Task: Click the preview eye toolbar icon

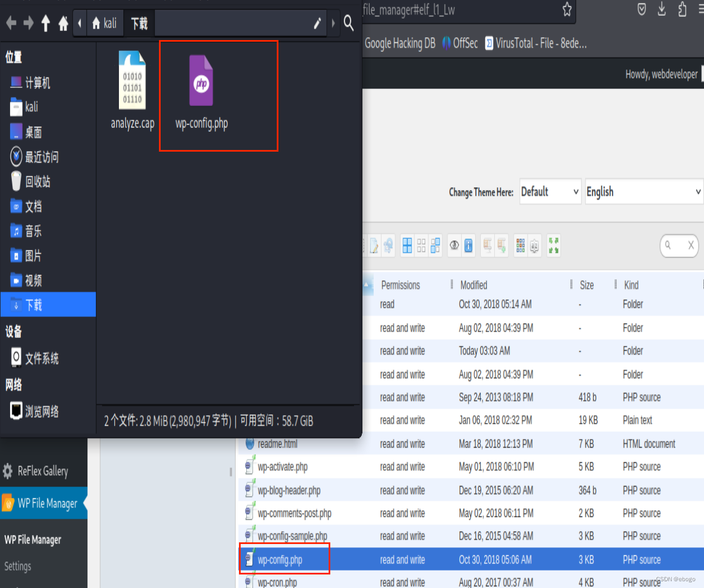Action: coord(454,245)
